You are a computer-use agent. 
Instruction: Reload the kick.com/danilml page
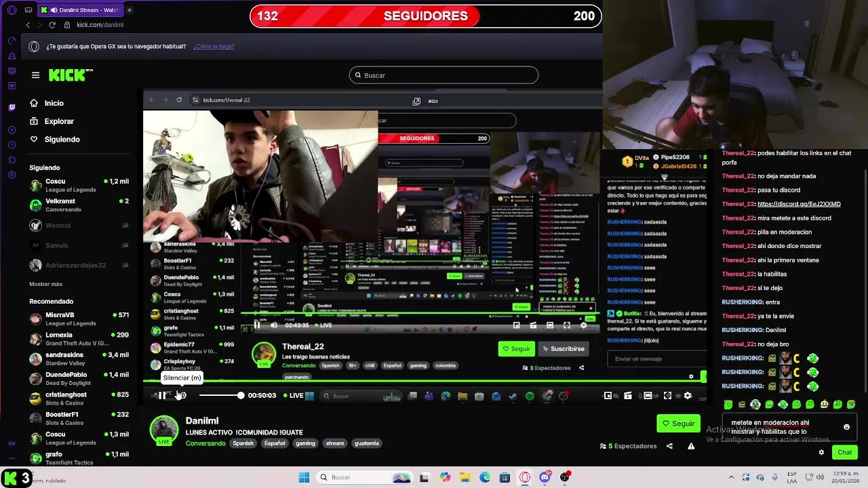(x=52, y=25)
